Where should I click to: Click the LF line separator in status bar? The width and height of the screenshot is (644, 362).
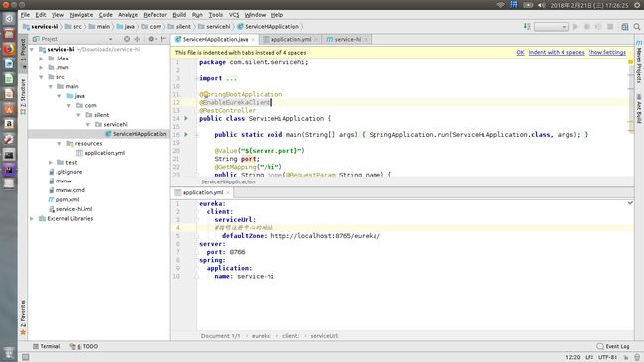pos(589,357)
